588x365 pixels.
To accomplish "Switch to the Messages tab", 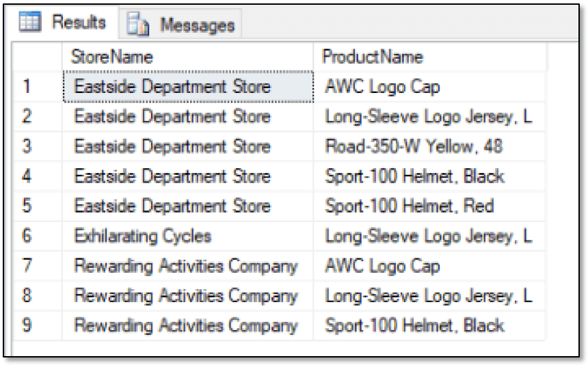I will tap(181, 25).
